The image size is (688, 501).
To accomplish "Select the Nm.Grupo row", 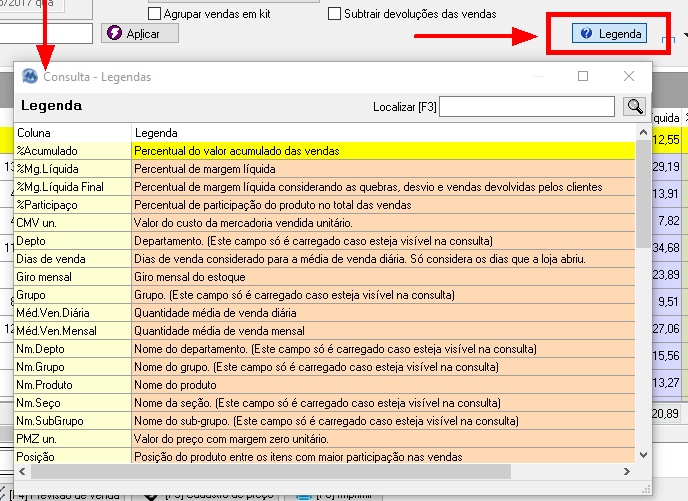I will [x=325, y=367].
